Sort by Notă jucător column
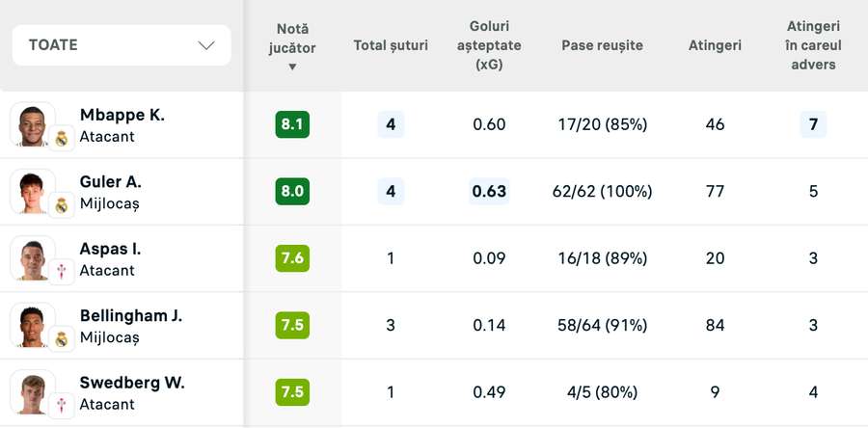 [292, 46]
